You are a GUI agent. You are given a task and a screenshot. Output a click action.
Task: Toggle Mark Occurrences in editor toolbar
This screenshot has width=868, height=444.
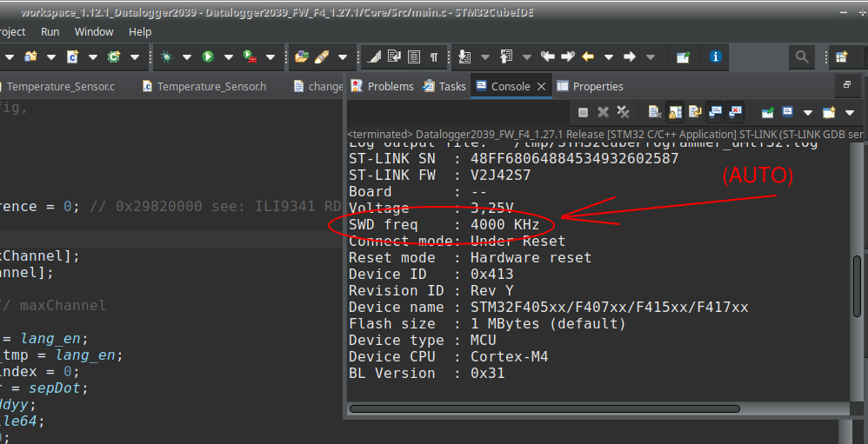tap(374, 56)
